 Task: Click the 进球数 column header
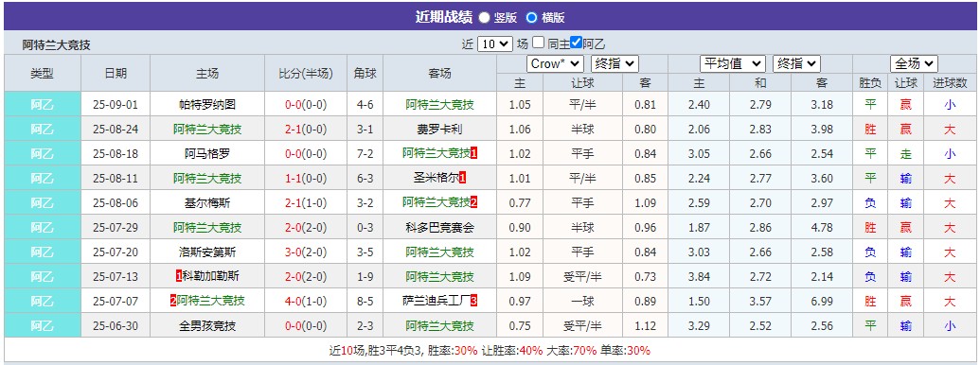click(950, 83)
